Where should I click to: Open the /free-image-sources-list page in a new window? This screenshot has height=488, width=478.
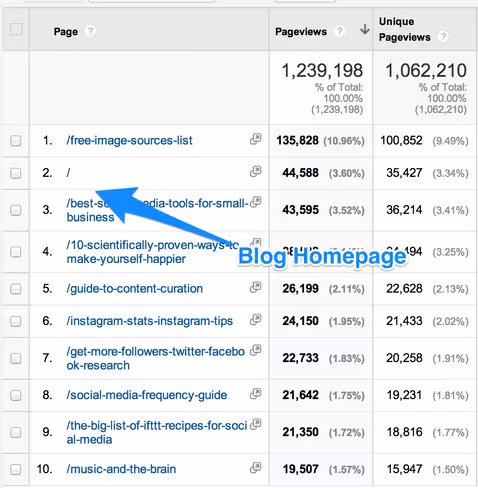[255, 139]
